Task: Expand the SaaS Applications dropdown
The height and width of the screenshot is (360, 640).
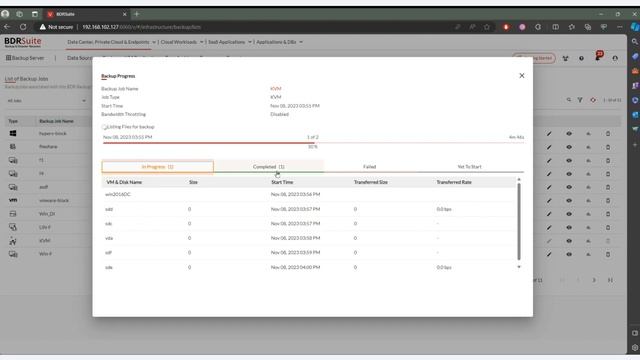Action: 230,42
